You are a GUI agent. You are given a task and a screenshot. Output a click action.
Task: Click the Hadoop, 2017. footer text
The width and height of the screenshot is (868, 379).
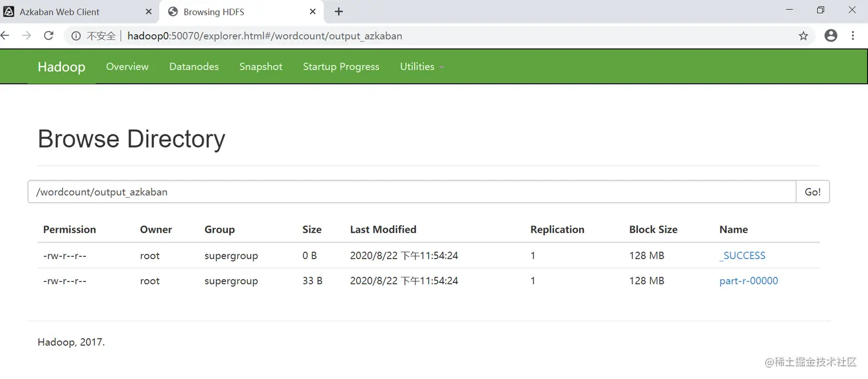tap(71, 342)
